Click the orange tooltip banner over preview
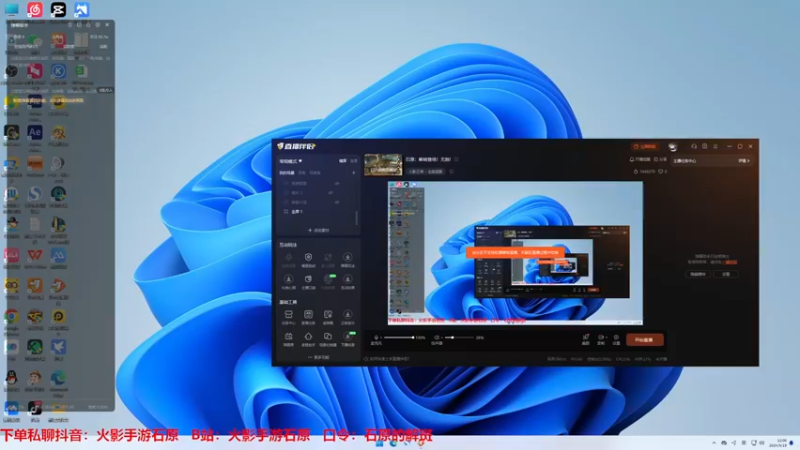Viewport: 800px width, 450px height. 515,253
